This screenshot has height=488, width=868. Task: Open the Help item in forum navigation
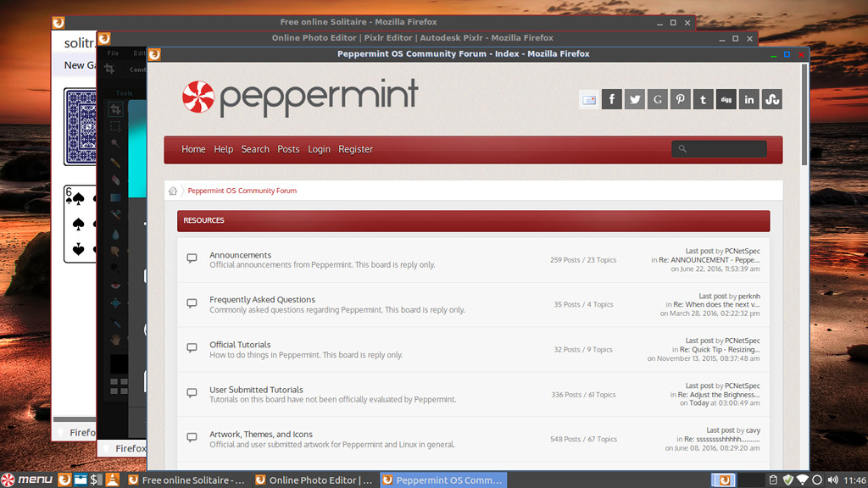223,149
